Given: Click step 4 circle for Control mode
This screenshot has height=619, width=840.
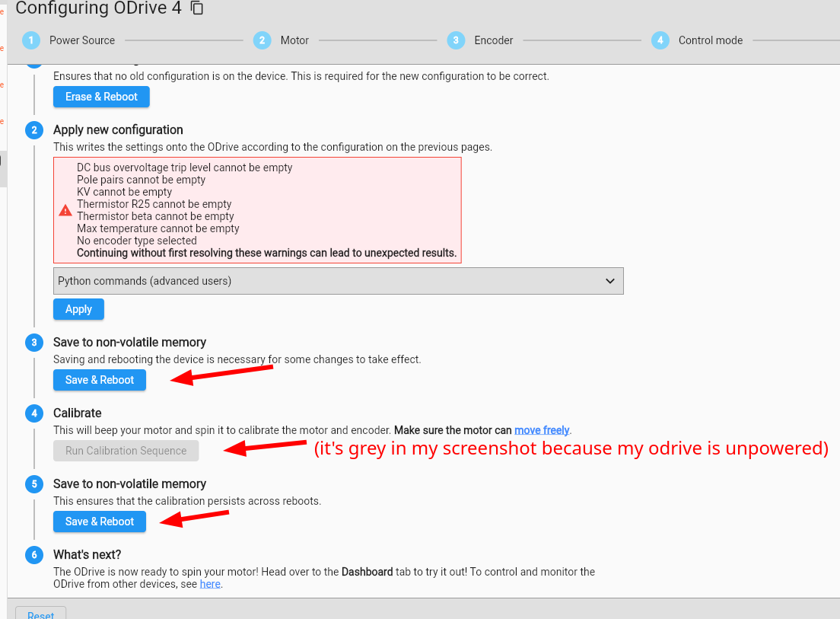Looking at the screenshot, I should [x=660, y=40].
